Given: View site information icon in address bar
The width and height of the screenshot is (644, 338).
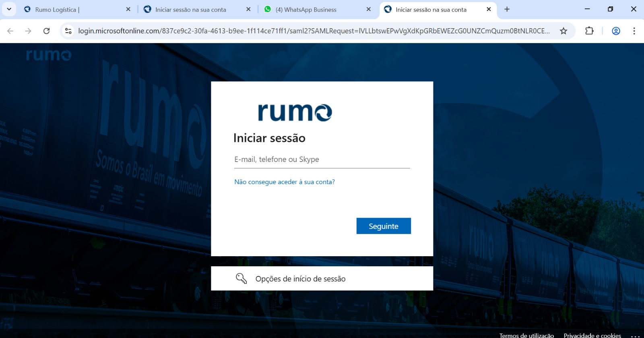Looking at the screenshot, I should point(68,31).
